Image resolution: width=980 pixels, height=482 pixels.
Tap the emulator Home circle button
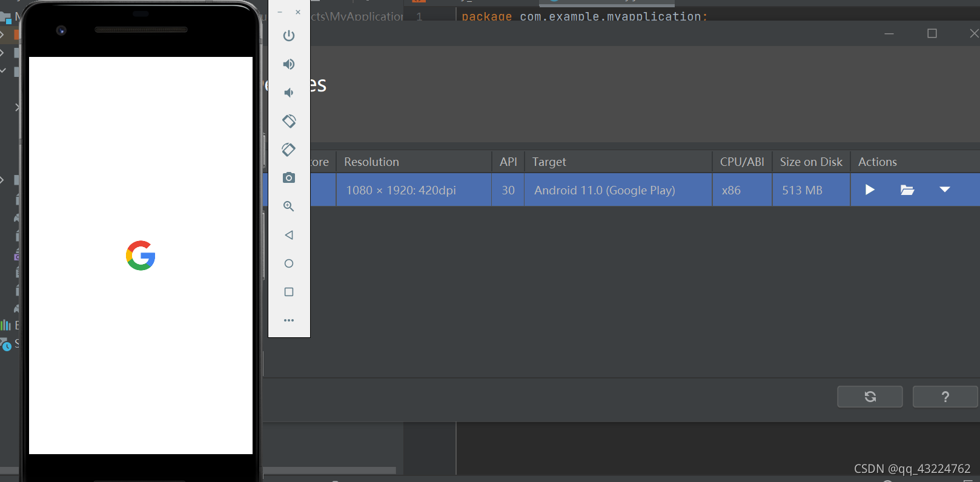click(289, 263)
